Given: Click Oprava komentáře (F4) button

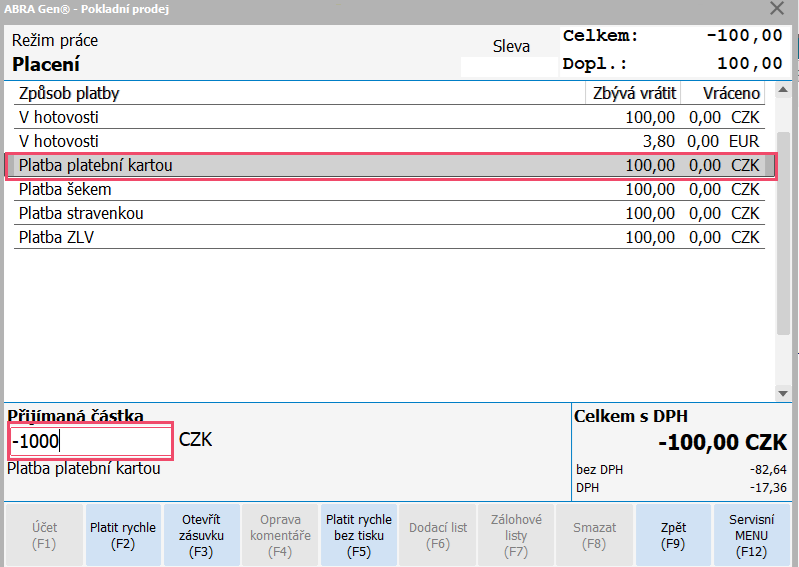Looking at the screenshot, I should point(280,535).
